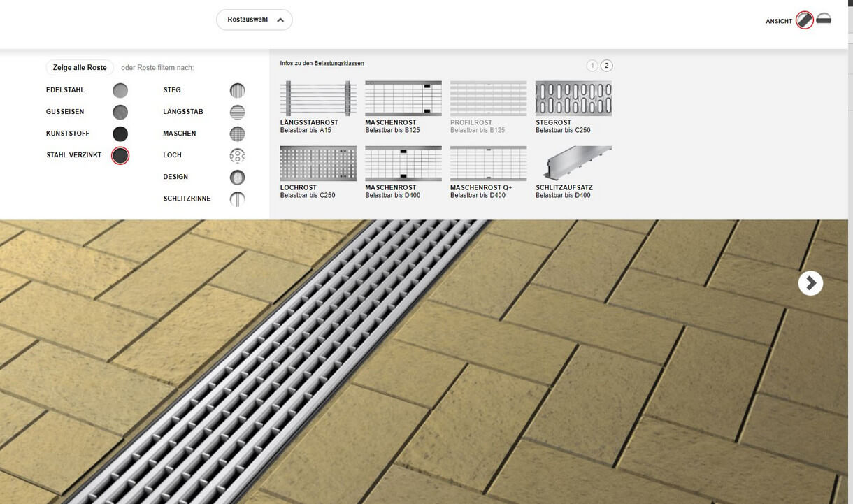
Task: Go to results page 1
Action: 592,66
